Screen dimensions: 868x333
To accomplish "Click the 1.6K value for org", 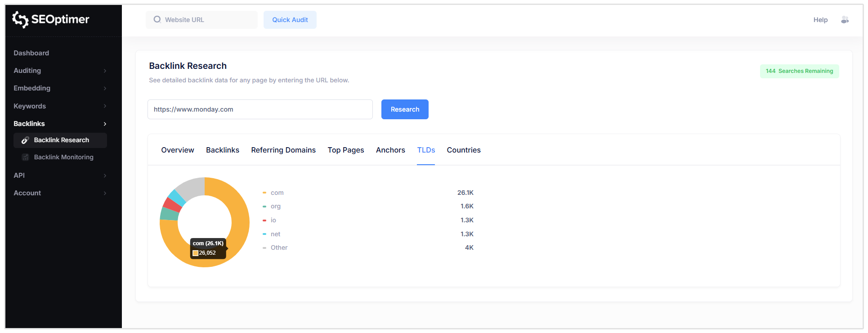I will coord(467,207).
